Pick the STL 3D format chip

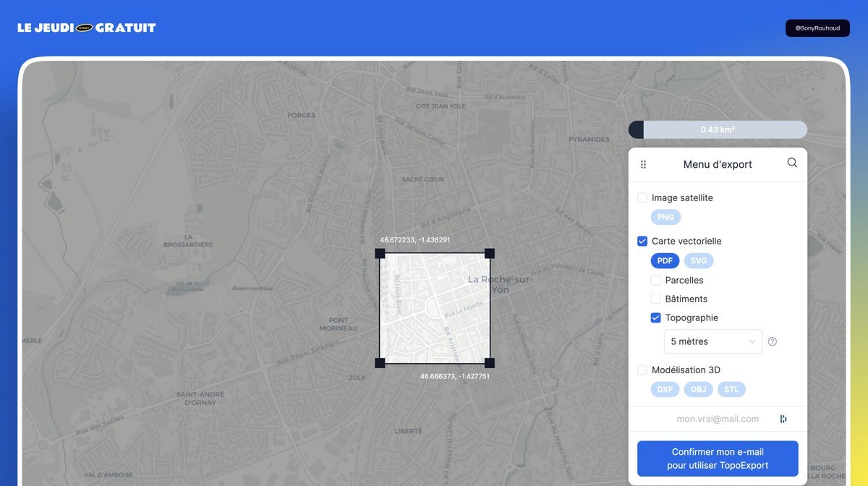731,389
